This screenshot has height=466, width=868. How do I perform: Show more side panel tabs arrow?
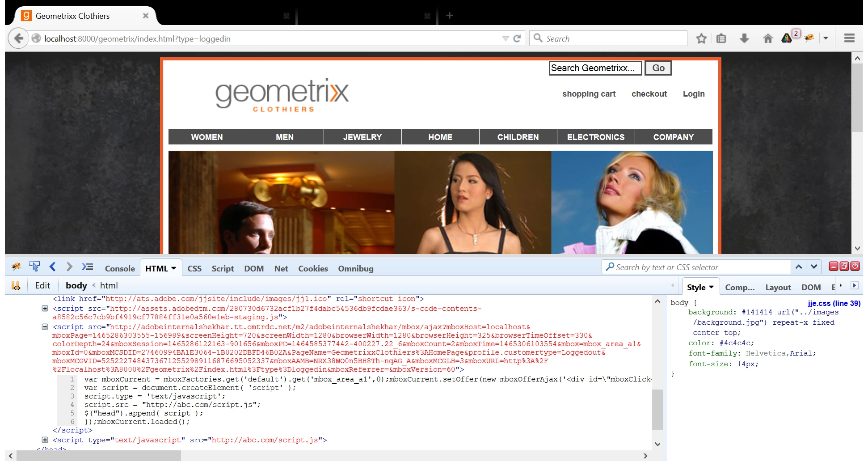[x=840, y=285]
